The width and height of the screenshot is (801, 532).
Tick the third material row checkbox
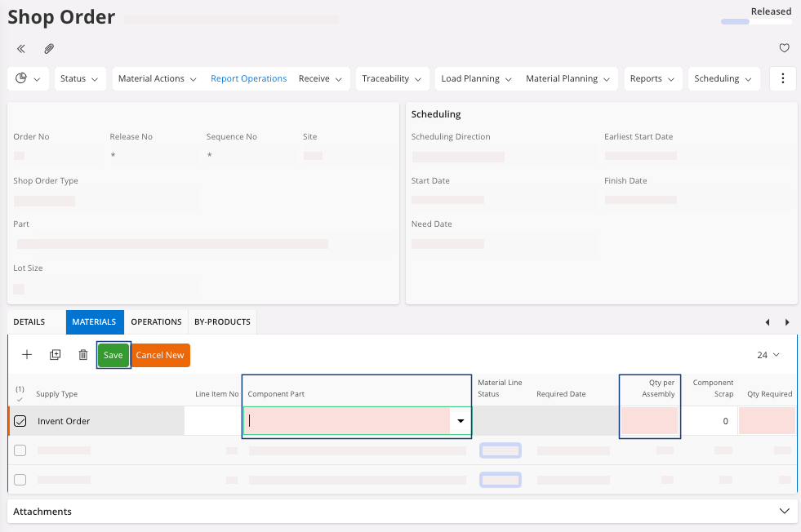[x=20, y=480]
